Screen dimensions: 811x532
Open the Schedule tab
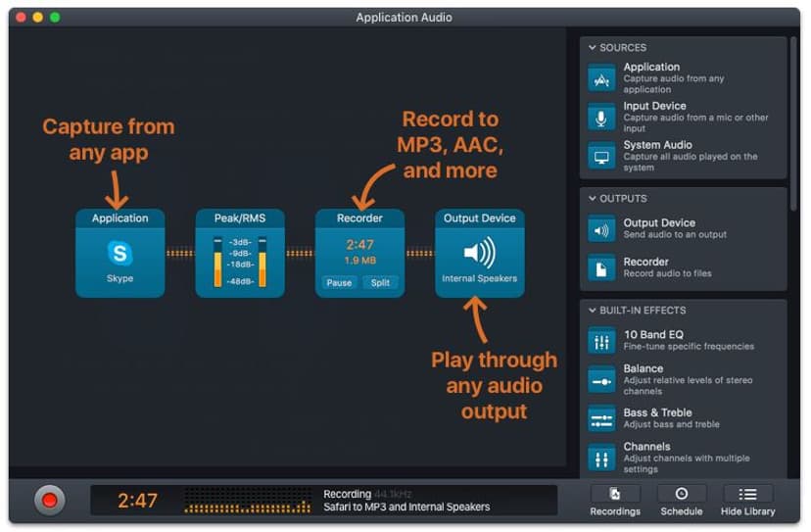click(681, 501)
